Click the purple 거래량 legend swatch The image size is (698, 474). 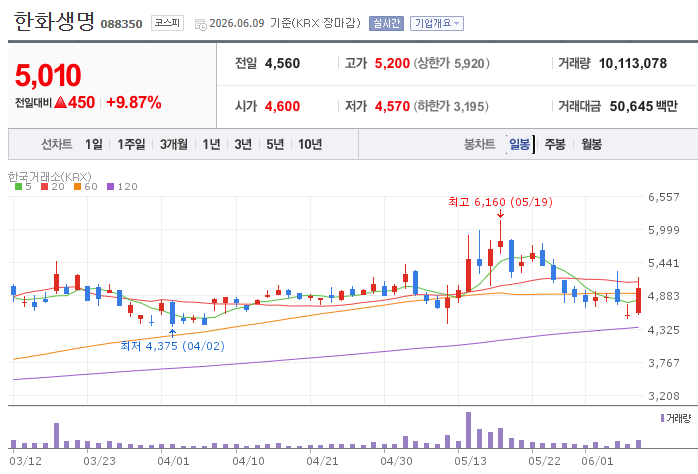pos(662,418)
